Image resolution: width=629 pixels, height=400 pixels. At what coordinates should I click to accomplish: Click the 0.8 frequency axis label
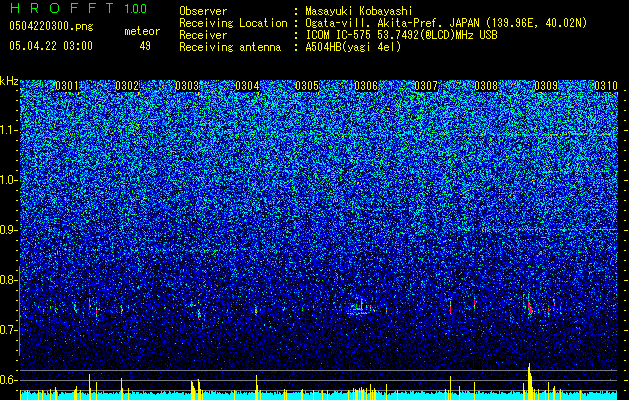(8, 280)
